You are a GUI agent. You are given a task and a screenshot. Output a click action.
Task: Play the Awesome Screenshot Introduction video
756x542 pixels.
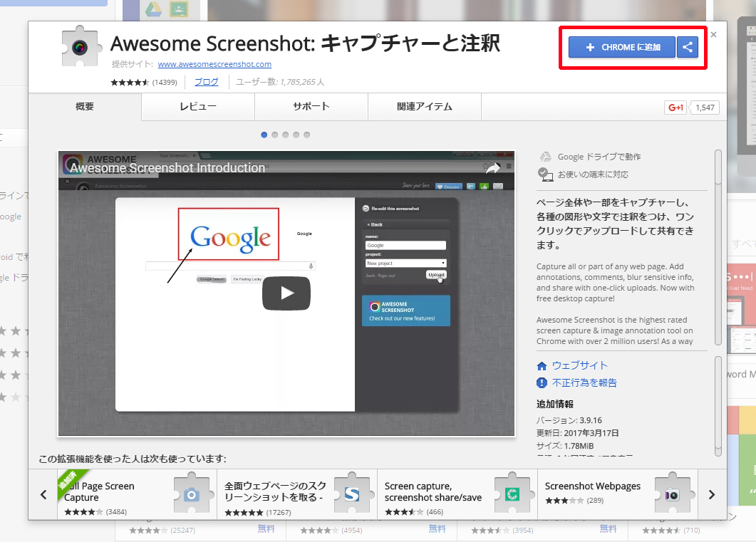[x=286, y=293]
